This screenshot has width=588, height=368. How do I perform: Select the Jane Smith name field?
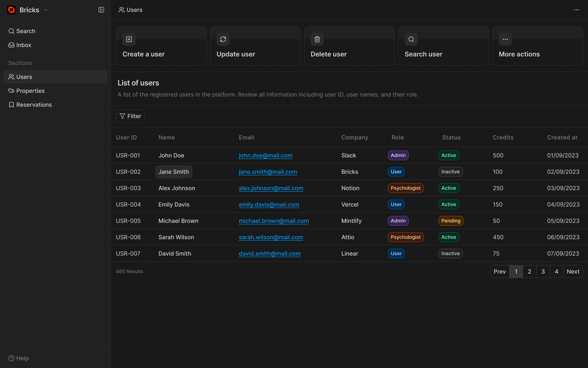174,172
